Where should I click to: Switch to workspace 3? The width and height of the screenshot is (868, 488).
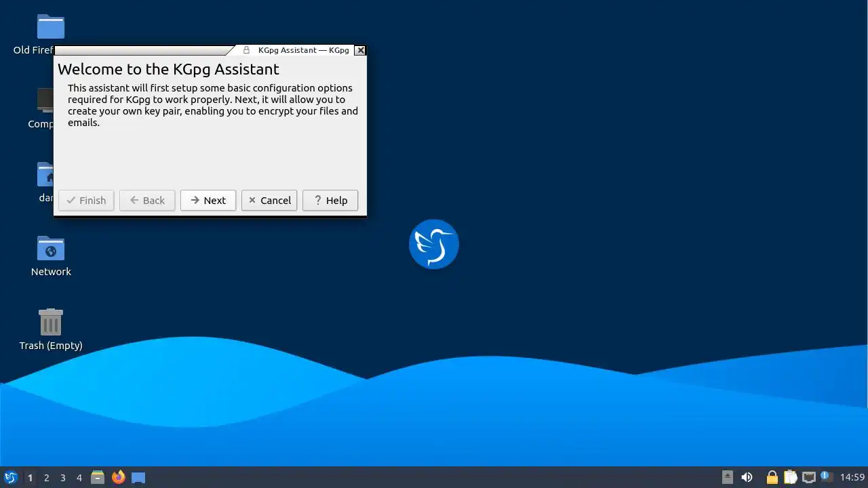point(63,478)
